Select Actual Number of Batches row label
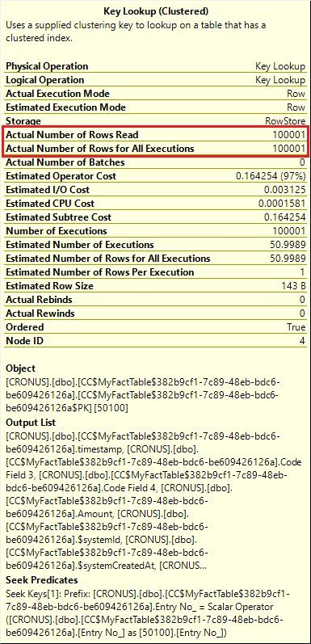This screenshot has height=644, width=311. click(65, 162)
